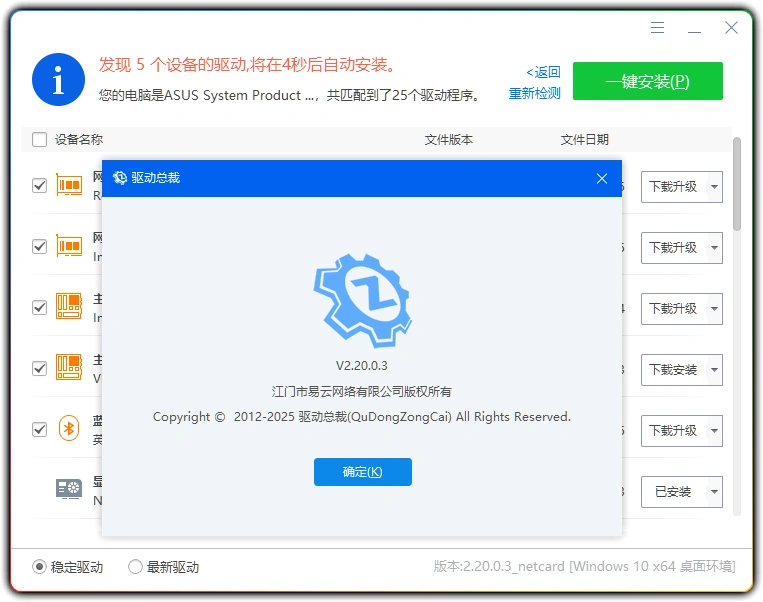Expand dropdown arrow on Bluetooth row
This screenshot has width=763, height=602.
[714, 431]
